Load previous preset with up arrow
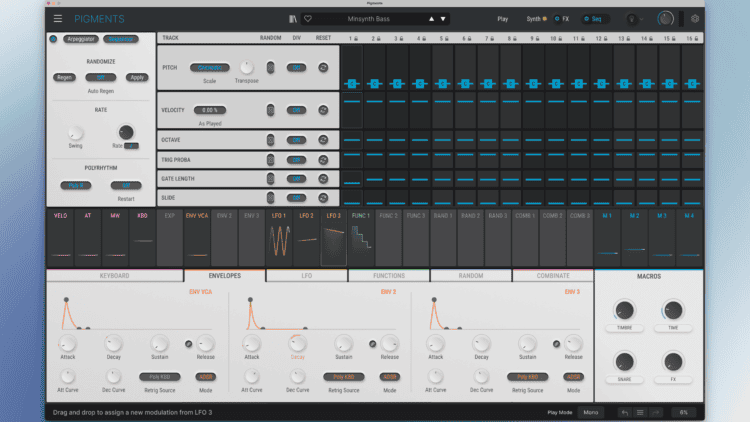Screen dimensions: 750x422 [431, 19]
